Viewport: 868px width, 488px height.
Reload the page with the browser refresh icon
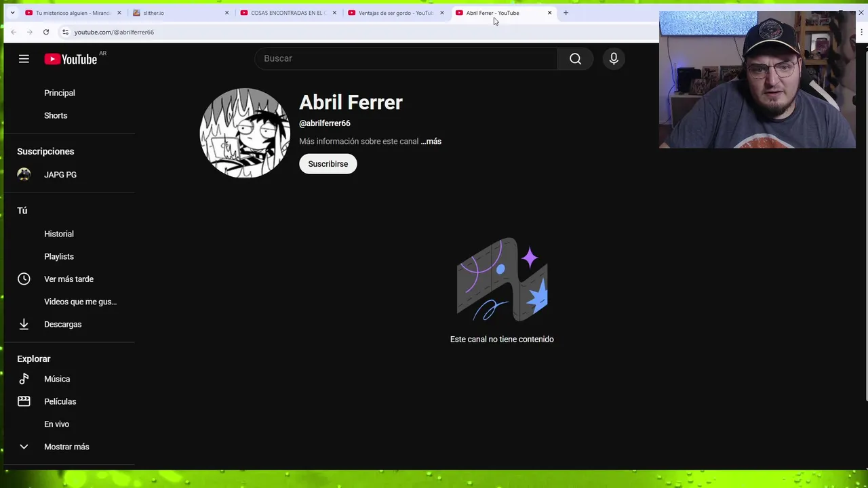46,32
